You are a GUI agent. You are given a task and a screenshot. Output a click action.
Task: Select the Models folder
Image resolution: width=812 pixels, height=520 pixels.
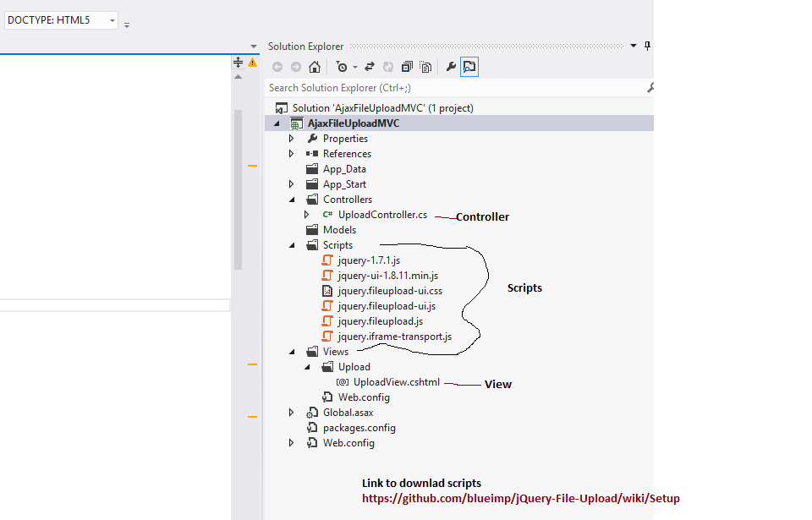click(340, 230)
